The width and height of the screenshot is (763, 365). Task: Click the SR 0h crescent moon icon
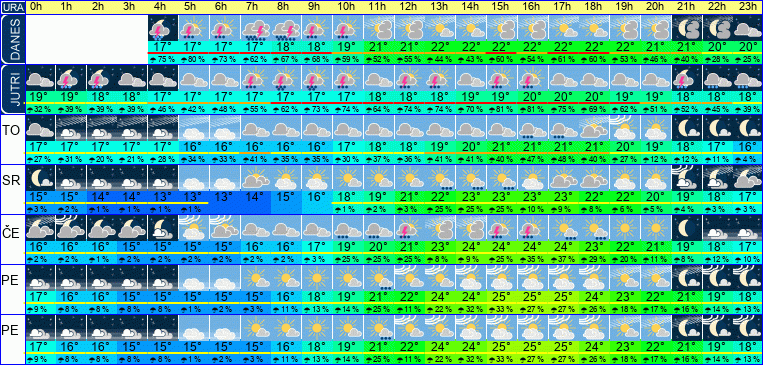pyautogui.click(x=40, y=178)
